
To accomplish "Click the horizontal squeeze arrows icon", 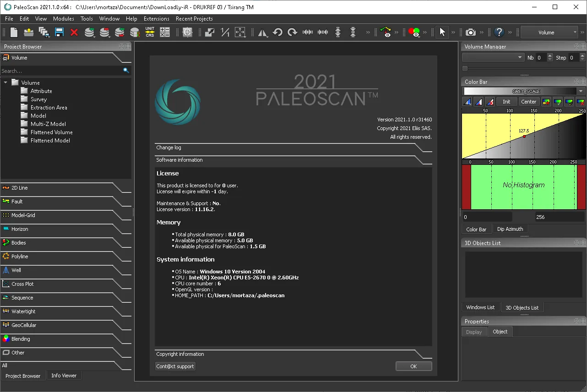I will [323, 32].
